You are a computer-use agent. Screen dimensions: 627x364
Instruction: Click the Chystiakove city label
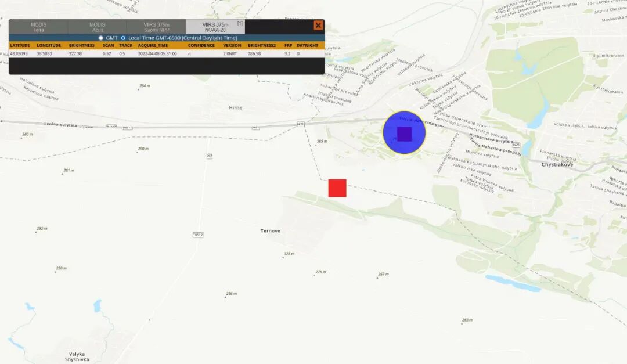557,164
